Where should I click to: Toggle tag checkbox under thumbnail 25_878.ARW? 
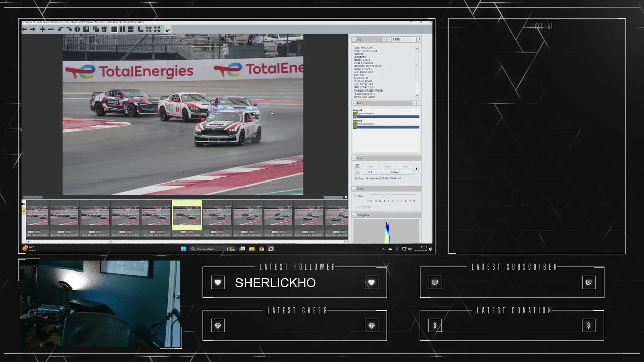pyautogui.click(x=183, y=232)
